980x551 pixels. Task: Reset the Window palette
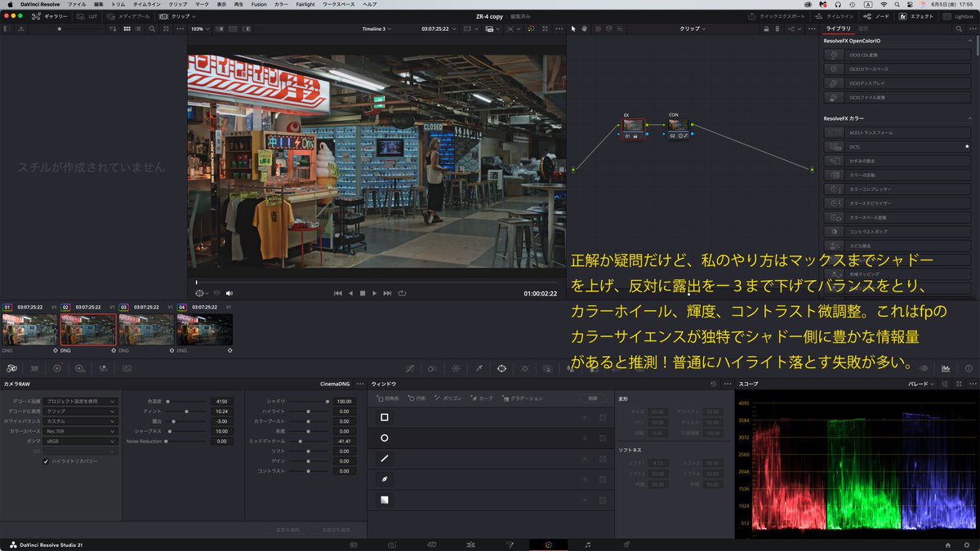[x=713, y=384]
